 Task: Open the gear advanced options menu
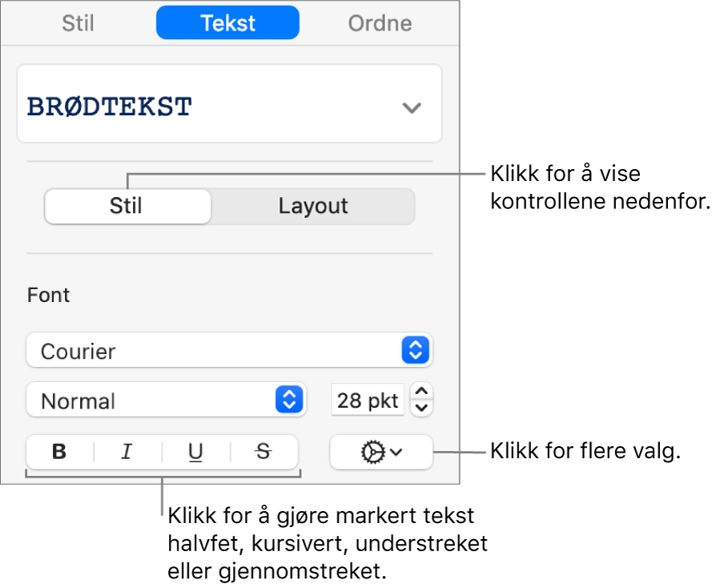381,453
